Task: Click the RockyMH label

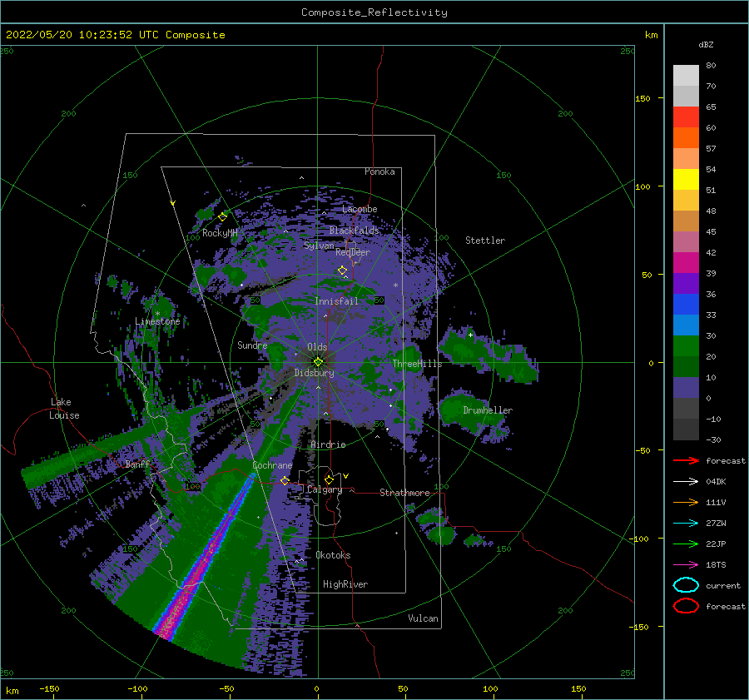Action: 220,233
